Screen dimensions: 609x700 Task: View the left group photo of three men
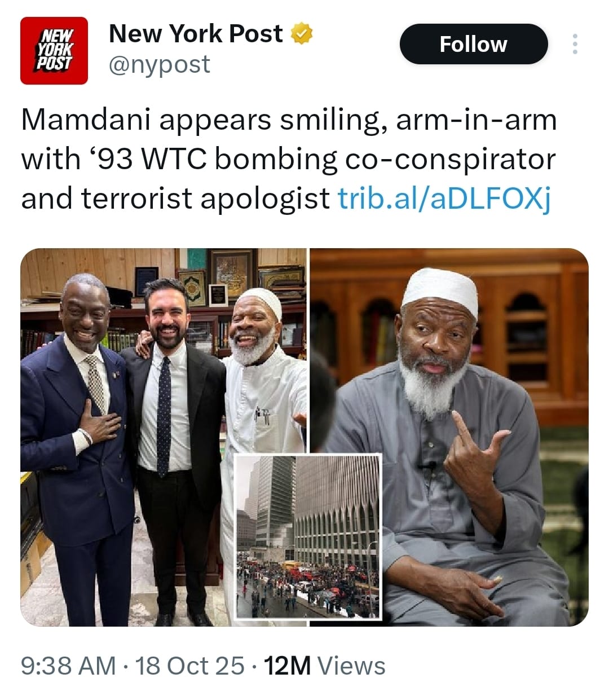(164, 437)
